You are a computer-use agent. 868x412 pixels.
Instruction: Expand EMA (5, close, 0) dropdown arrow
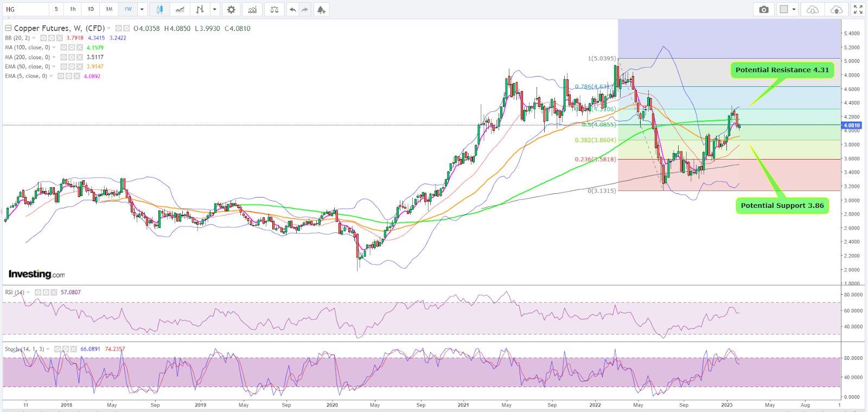[x=51, y=76]
